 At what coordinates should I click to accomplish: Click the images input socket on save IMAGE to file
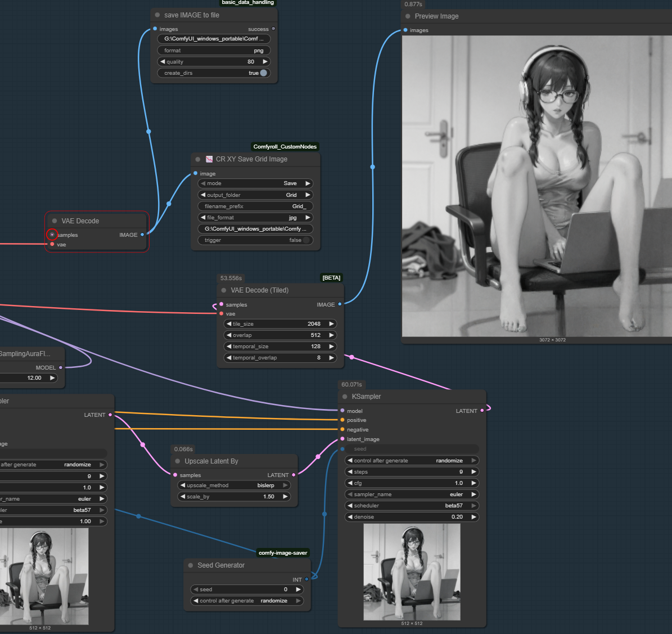tap(155, 29)
